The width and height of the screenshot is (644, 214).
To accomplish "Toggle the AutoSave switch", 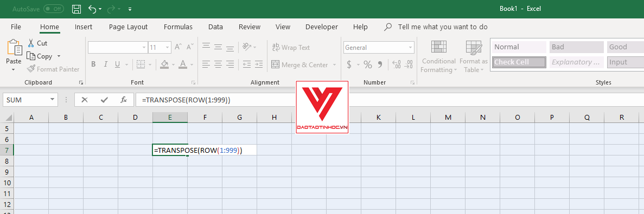I will pyautogui.click(x=54, y=9).
